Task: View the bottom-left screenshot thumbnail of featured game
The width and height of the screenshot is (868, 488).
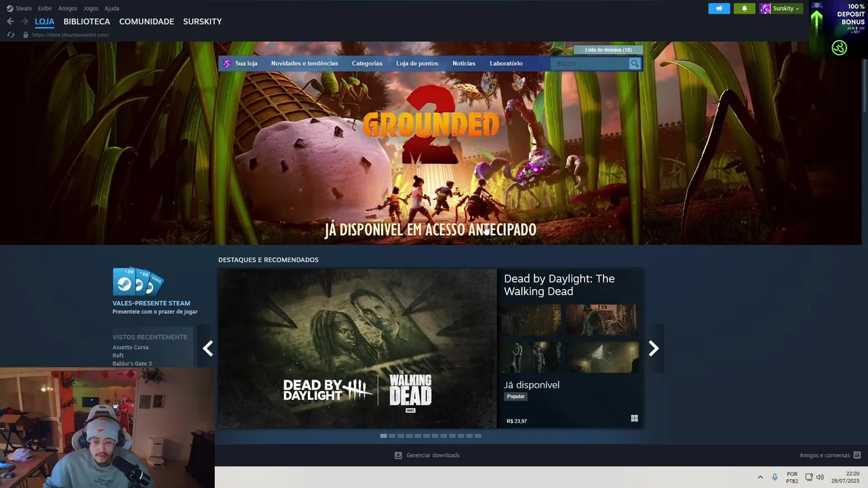Action: click(x=532, y=357)
